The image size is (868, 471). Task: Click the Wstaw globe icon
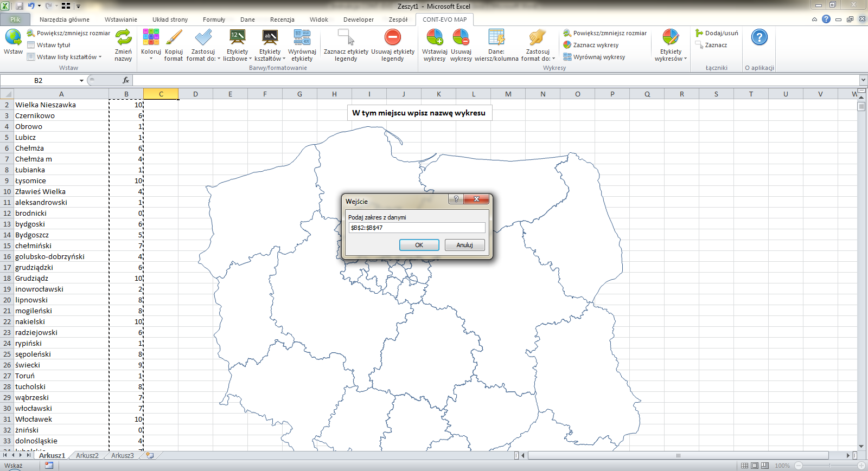(13, 38)
